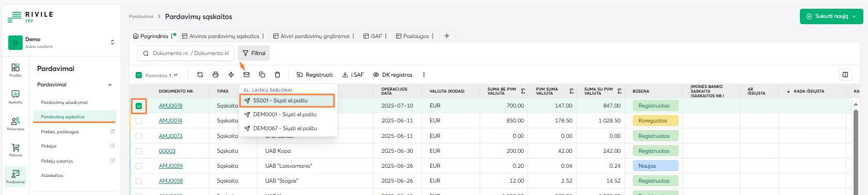Click the refresh icon in the toolbar
Viewport: 868px width, 195px height.
200,75
